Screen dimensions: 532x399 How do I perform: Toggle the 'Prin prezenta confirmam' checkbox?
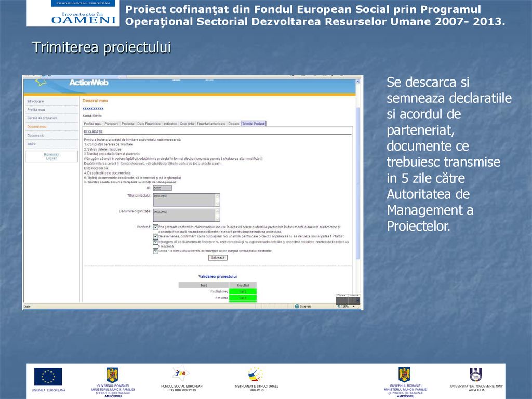[x=155, y=227]
